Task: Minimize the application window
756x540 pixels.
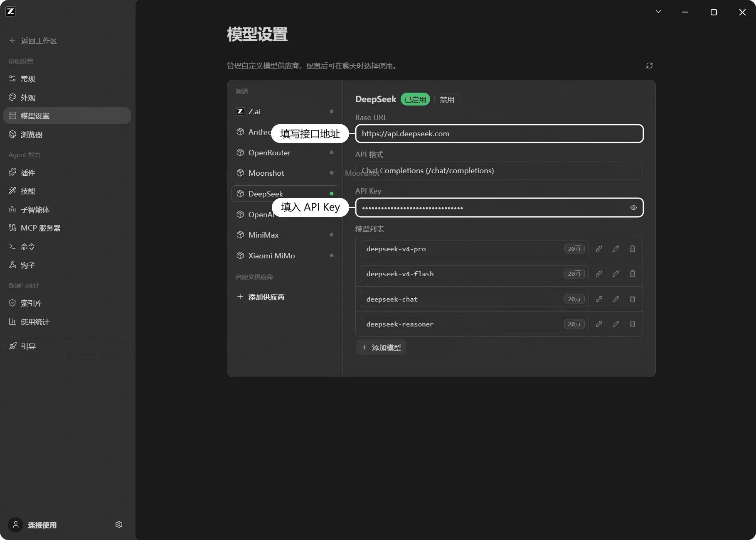Action: coord(685,12)
